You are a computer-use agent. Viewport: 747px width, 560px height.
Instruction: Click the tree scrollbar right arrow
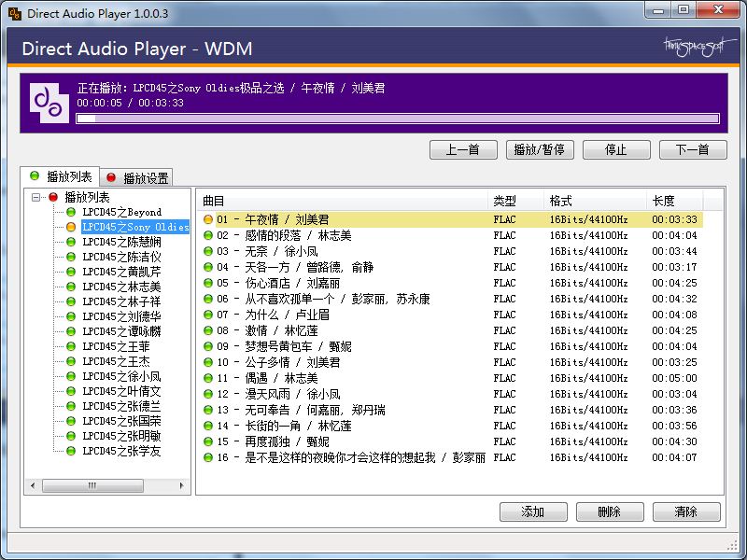click(x=181, y=485)
